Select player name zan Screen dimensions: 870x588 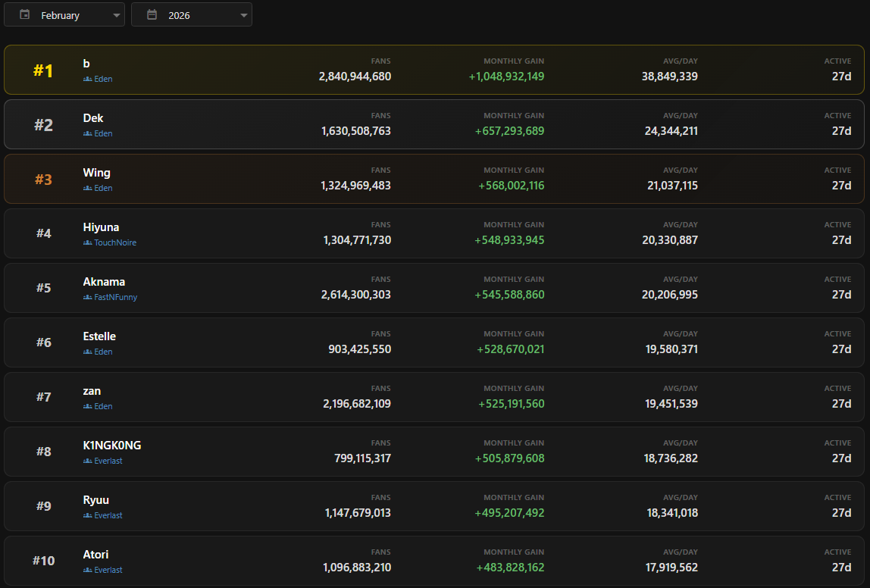coord(92,391)
